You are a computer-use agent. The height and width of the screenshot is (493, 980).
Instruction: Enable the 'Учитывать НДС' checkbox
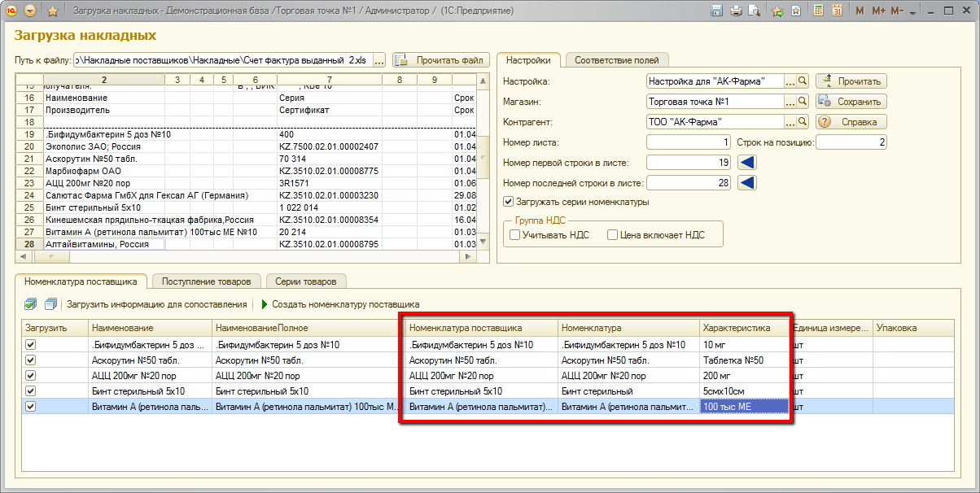pyautogui.click(x=514, y=235)
